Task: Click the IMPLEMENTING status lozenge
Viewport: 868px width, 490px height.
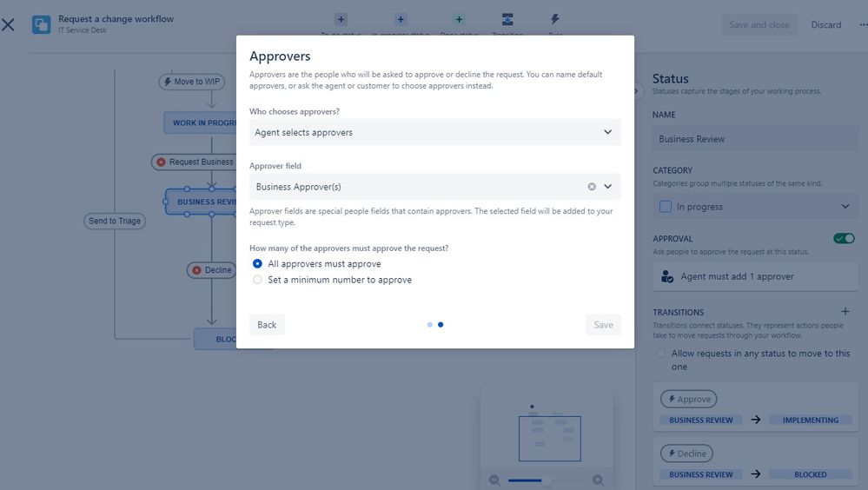Action: click(811, 420)
